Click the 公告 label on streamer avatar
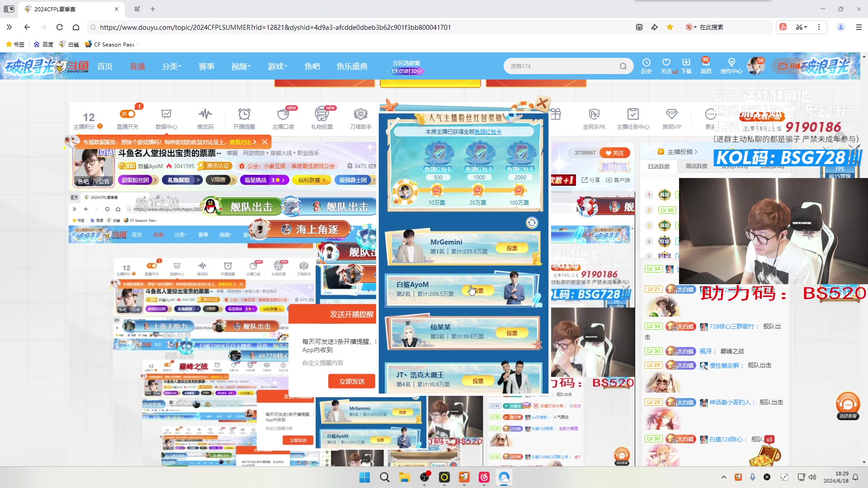 click(x=104, y=181)
